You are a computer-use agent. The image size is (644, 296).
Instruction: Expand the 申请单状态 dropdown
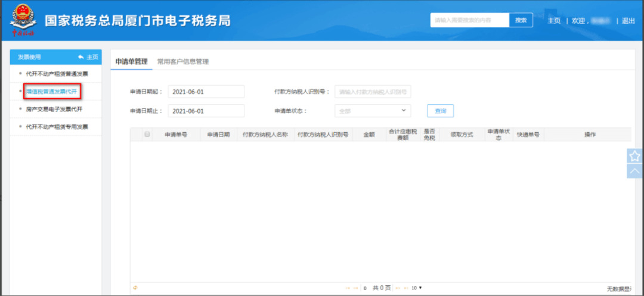373,111
